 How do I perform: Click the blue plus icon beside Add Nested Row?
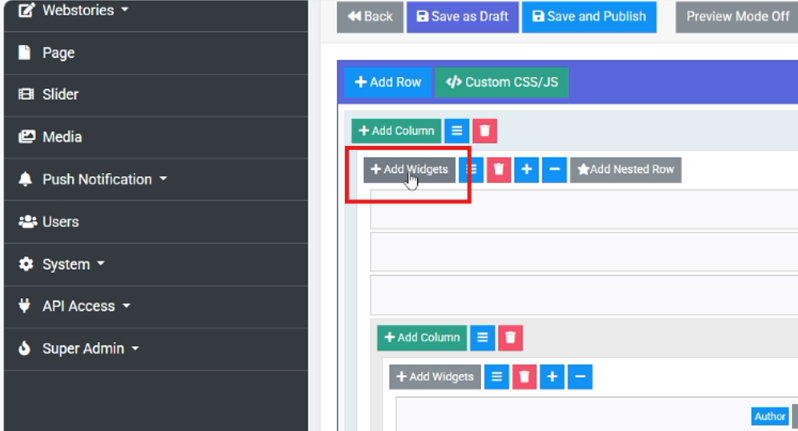527,170
